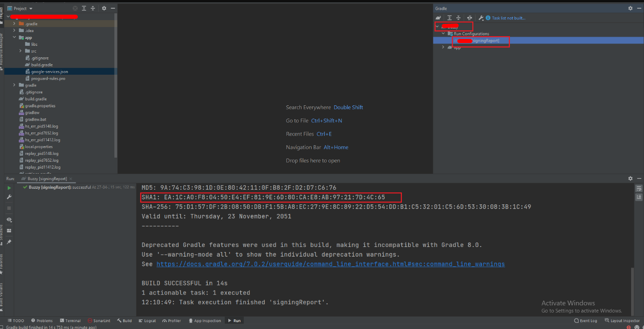The height and width of the screenshot is (329, 644).
Task: Click the green Rerun button in Run panel
Action: point(9,188)
